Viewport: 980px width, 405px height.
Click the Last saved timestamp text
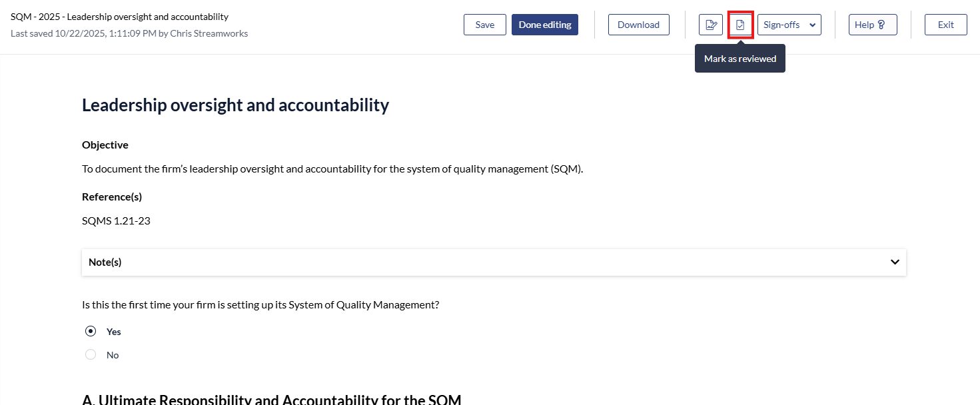tap(129, 33)
